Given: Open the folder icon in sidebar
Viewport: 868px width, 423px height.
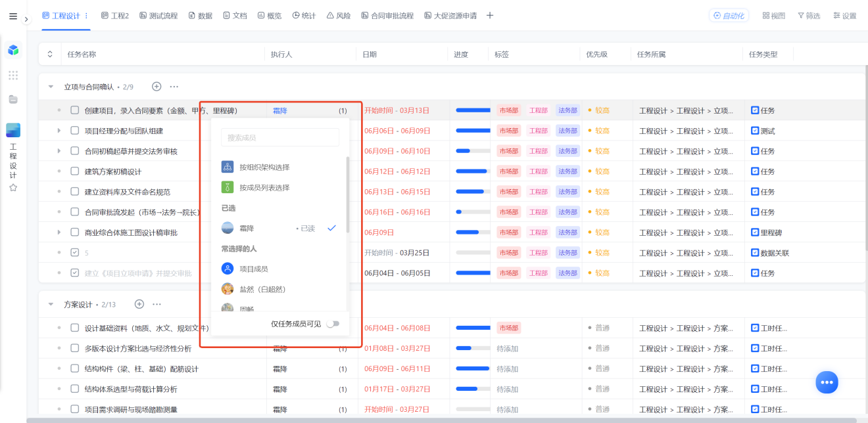Looking at the screenshot, I should 13,100.
